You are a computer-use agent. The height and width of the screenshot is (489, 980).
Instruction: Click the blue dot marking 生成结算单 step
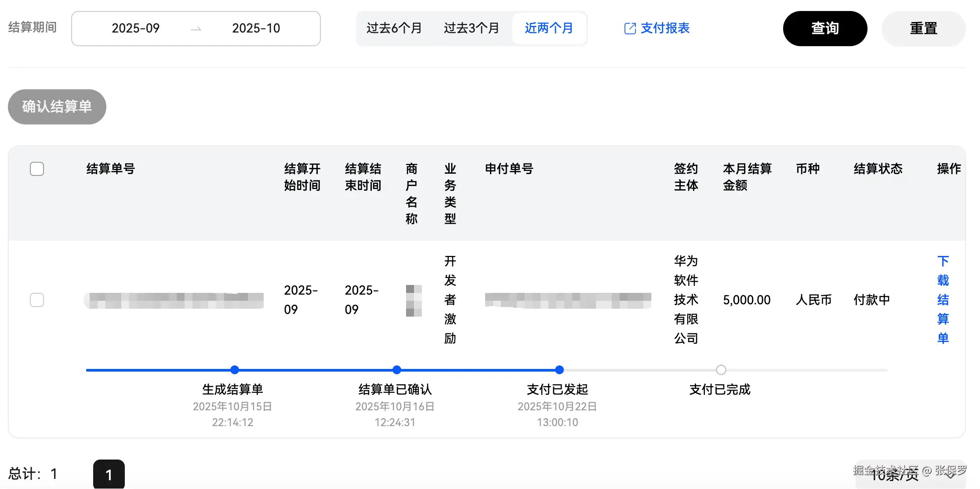(x=234, y=370)
